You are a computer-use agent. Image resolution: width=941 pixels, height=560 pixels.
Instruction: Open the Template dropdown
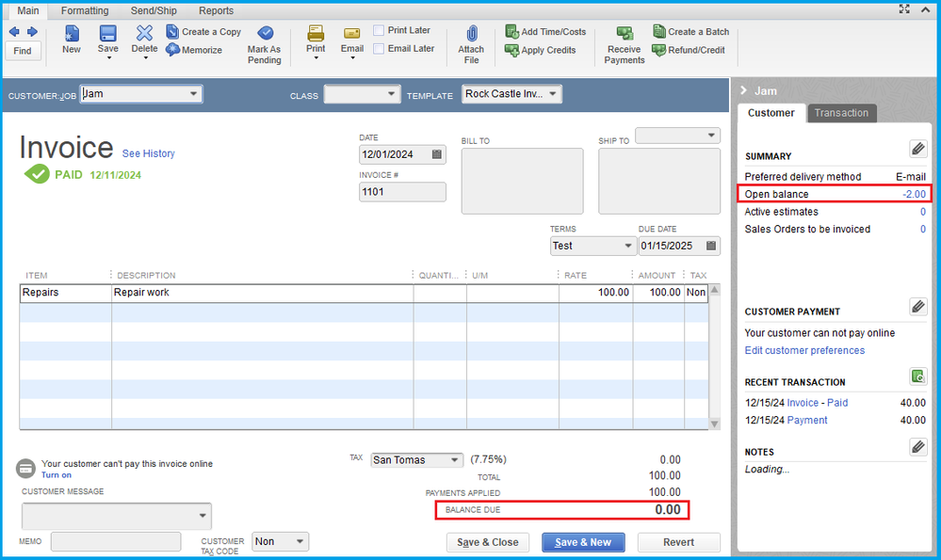tap(553, 94)
